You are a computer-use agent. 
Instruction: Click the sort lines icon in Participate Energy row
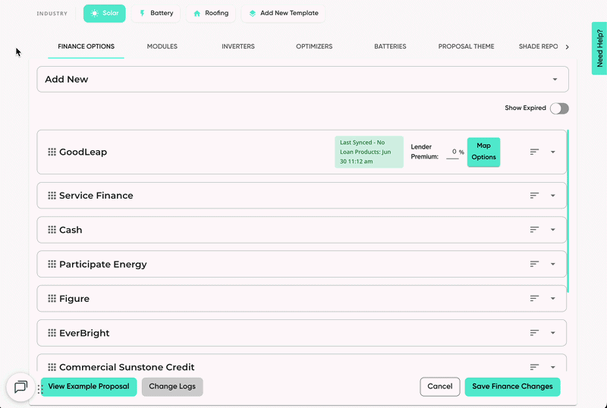click(534, 264)
